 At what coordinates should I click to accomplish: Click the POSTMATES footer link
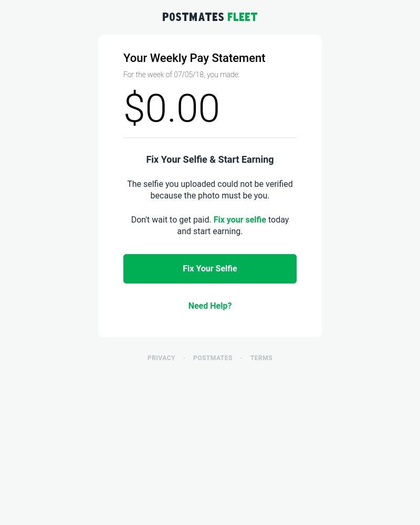tap(213, 358)
